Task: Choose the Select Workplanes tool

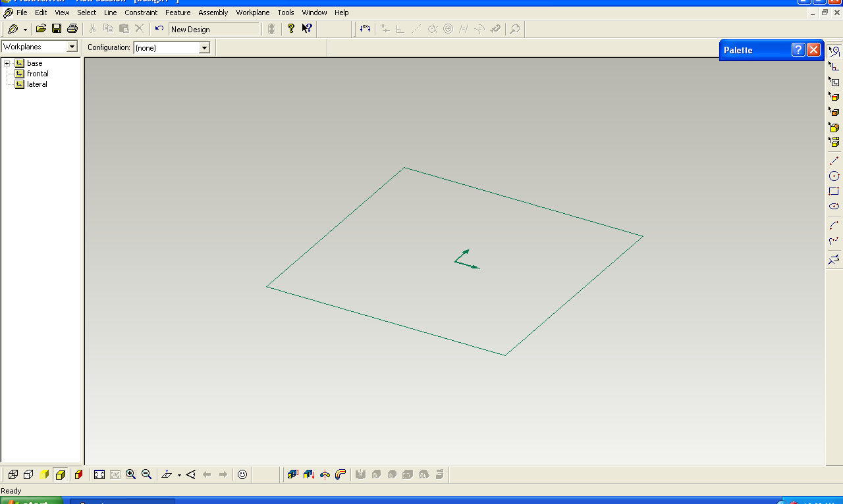Action: click(834, 81)
